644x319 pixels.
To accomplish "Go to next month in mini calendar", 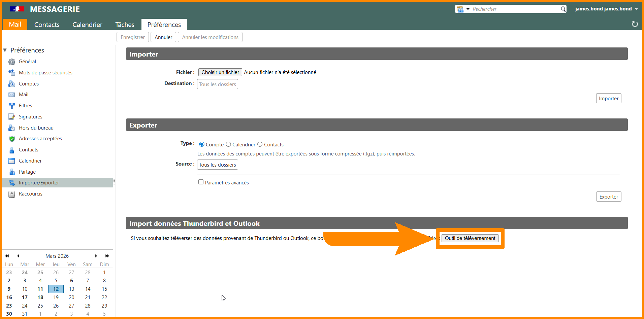I will pos(96,256).
